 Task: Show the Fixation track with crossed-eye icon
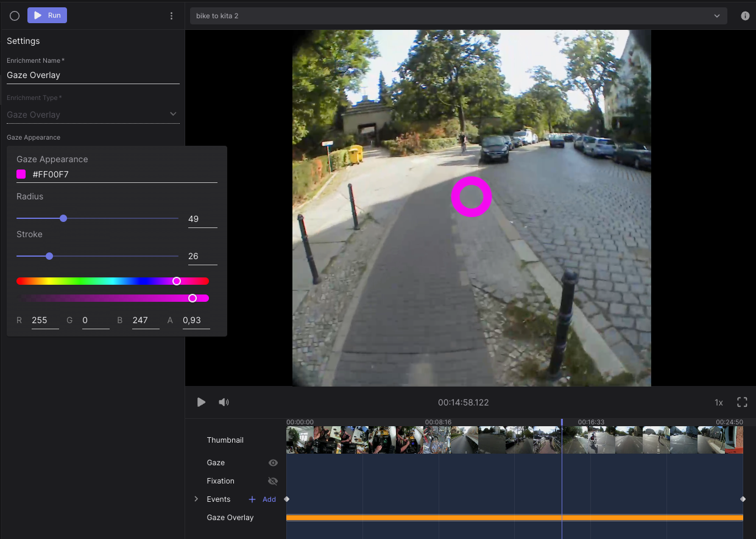point(273,481)
